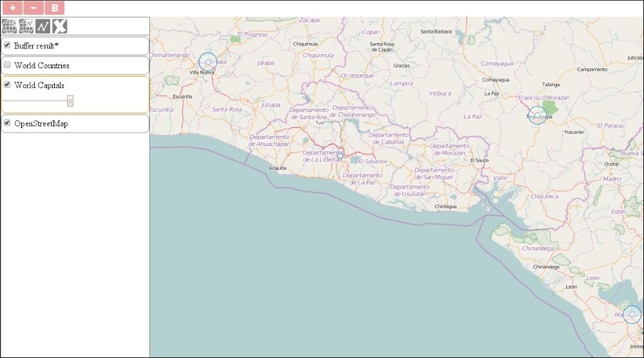The image size is (644, 358).
Task: Select the OpenStreetMap layer label
Action: [41, 124]
